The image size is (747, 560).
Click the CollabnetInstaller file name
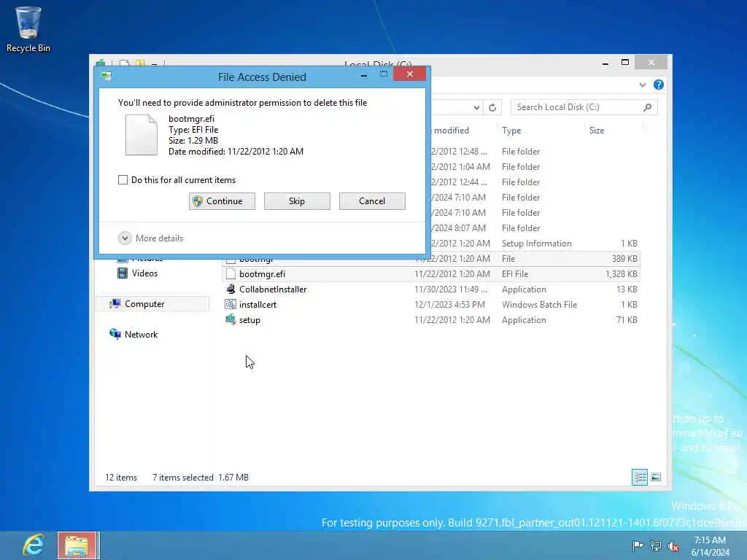pyautogui.click(x=273, y=289)
